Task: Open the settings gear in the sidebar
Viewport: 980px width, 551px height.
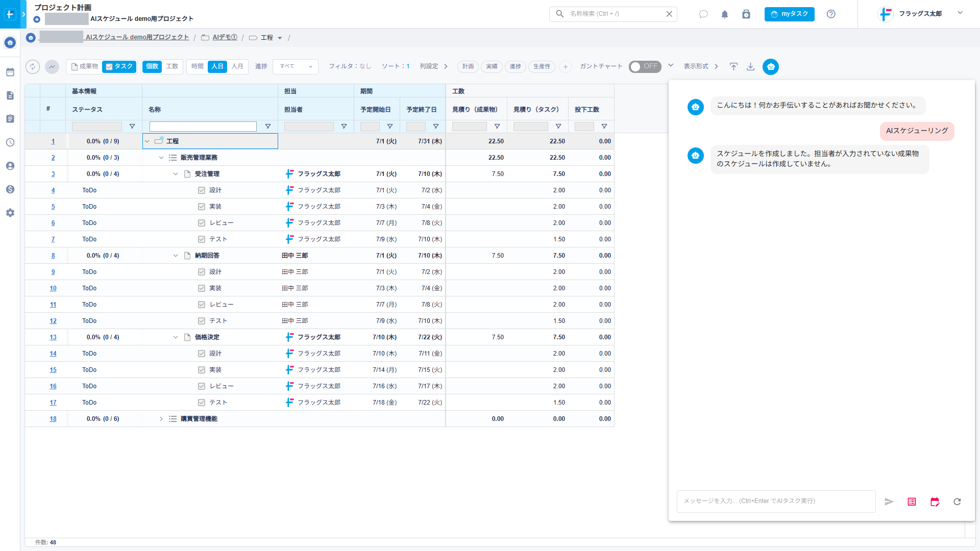Action: [10, 213]
